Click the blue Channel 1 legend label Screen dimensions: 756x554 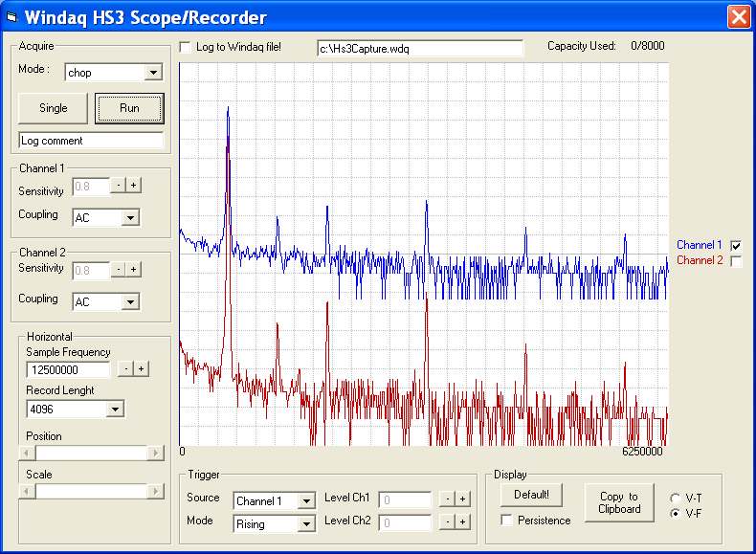[x=700, y=245]
